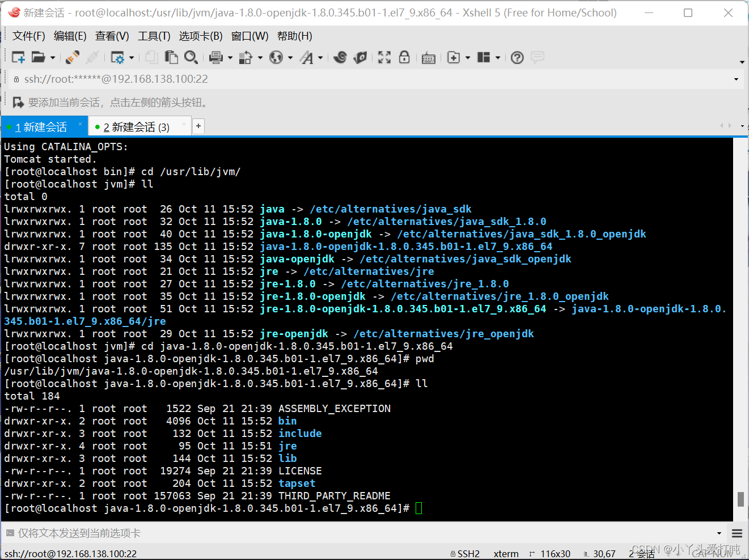Open the toolbar overflow options arrow
Viewport: 749px width, 560px height.
coord(742,62)
